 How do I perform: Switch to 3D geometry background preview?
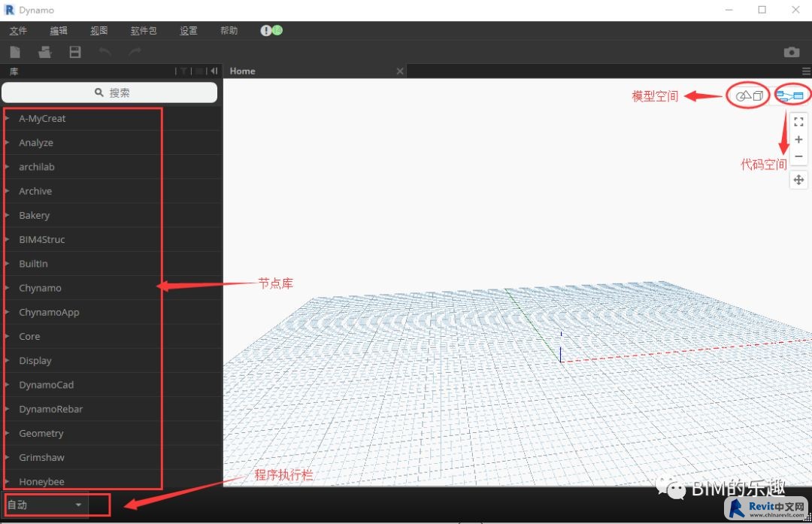(749, 95)
